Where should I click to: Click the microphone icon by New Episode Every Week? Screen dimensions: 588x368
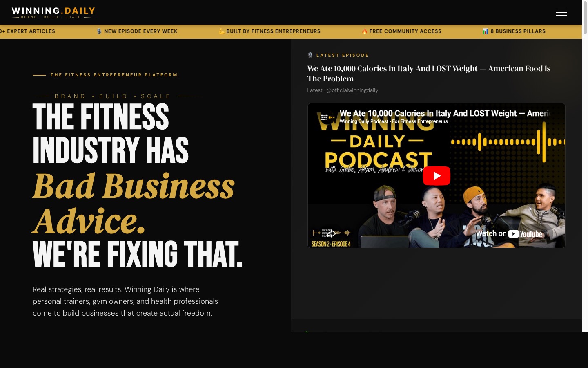click(x=99, y=31)
